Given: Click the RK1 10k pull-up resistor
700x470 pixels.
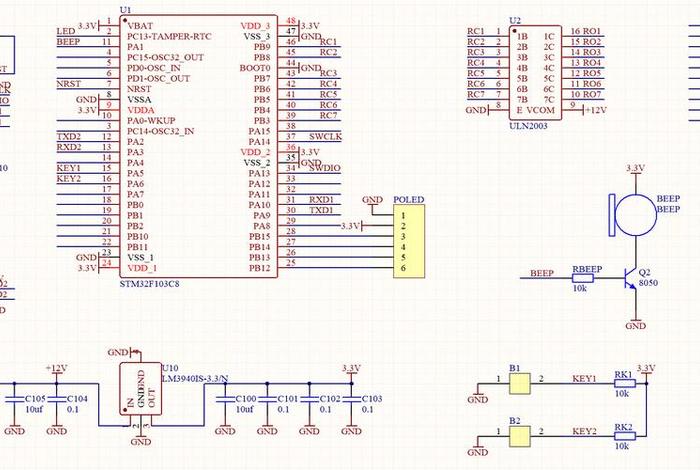Looking at the screenshot, I should [x=623, y=383].
